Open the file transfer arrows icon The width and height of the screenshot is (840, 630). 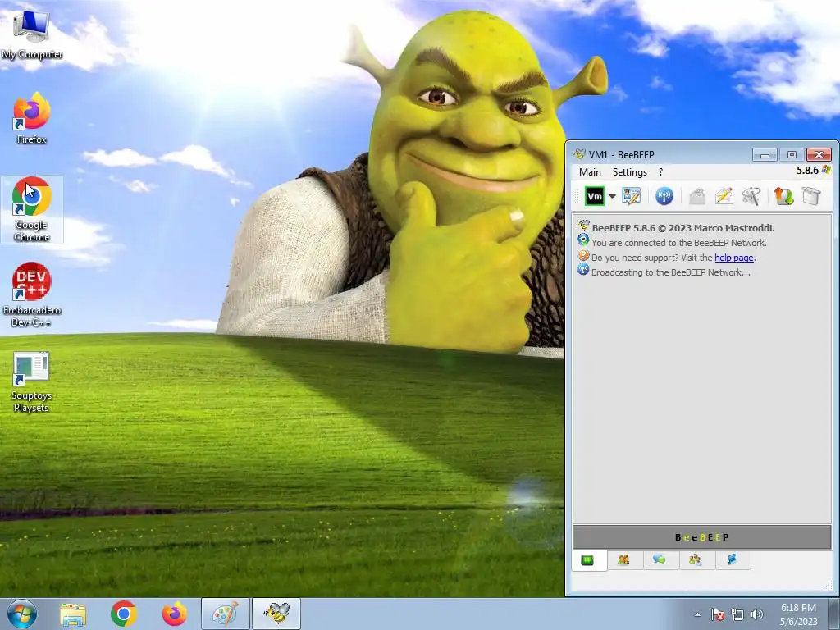tap(783, 196)
